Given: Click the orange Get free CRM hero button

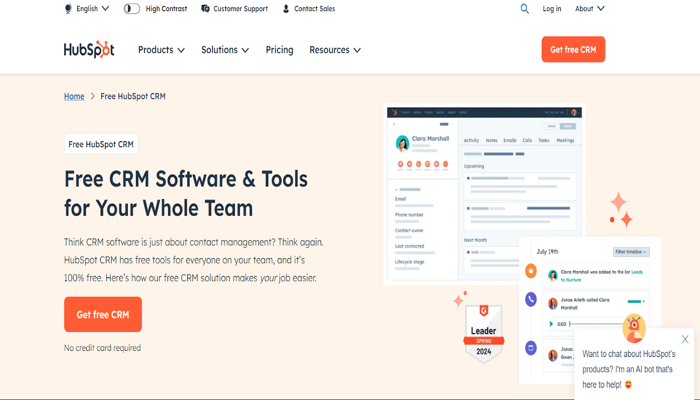Looking at the screenshot, I should [103, 314].
